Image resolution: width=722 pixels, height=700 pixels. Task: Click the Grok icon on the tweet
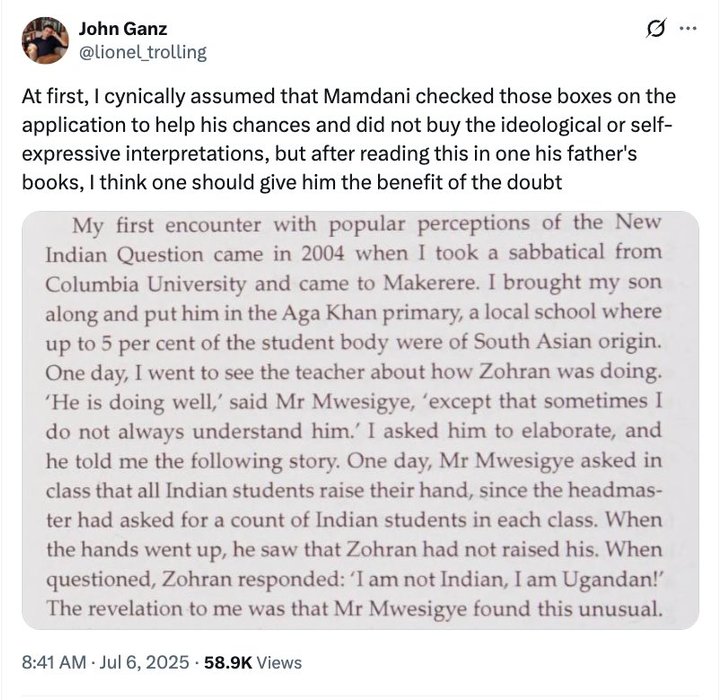(x=656, y=29)
